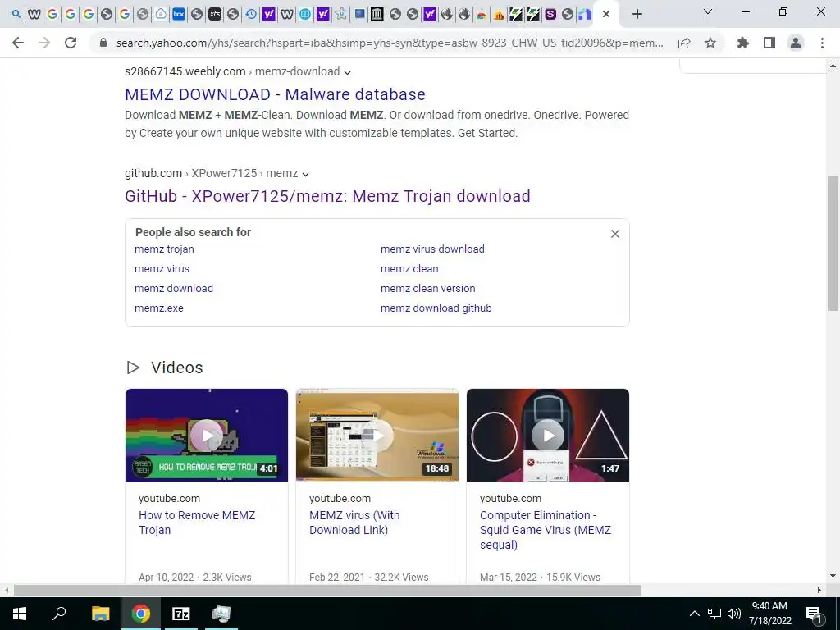Open the Windows taskbar search

point(59,614)
